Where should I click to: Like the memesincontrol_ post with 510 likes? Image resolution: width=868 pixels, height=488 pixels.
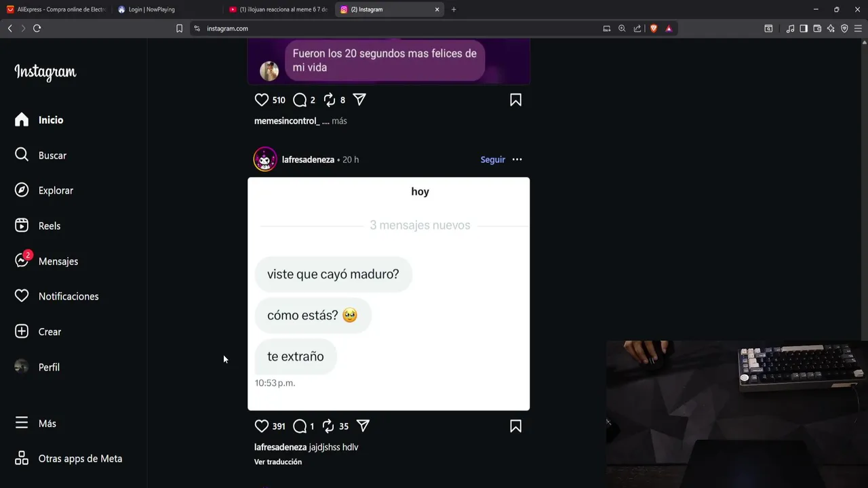(262, 100)
